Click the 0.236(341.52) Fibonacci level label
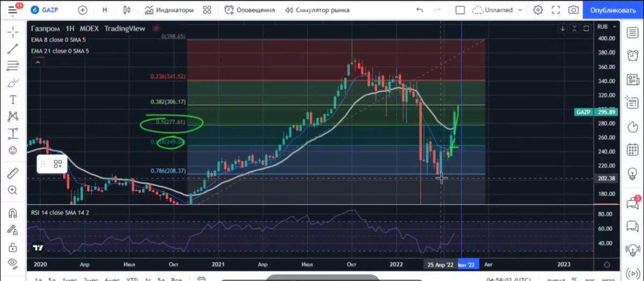Image resolution: width=644 pixels, height=281 pixels. (168, 77)
